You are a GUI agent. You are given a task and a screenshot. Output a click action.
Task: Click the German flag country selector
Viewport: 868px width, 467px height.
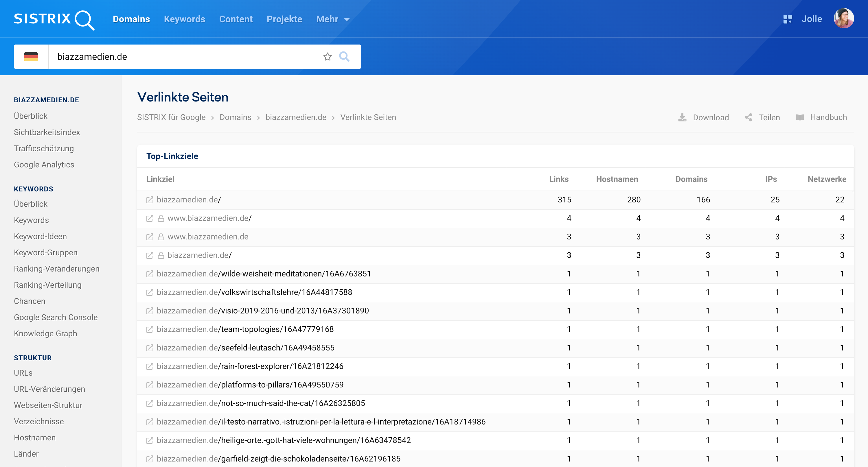click(x=31, y=56)
